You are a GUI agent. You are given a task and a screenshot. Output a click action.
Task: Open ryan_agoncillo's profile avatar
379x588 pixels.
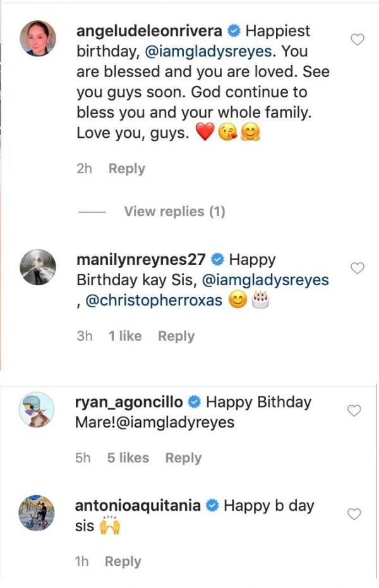35,410
